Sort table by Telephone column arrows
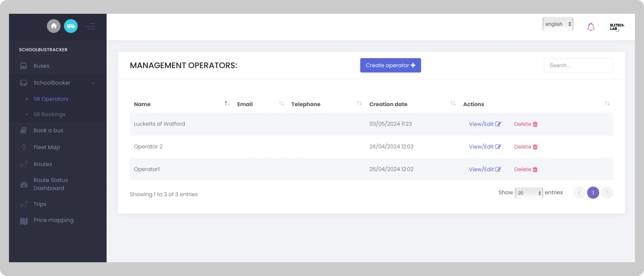Screen dimensions: 644x276 coord(359,103)
